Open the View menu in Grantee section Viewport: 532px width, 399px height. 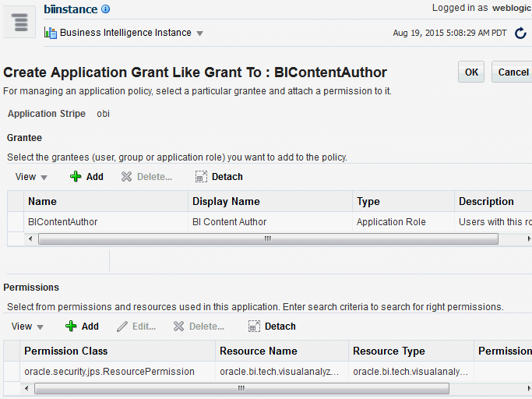31,177
